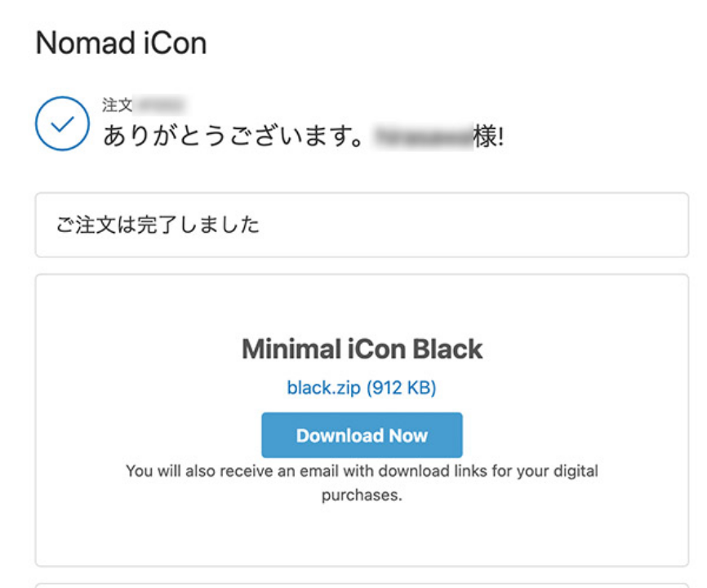
Task: Click the ありがとうございます thank-you heading
Action: click(x=233, y=136)
